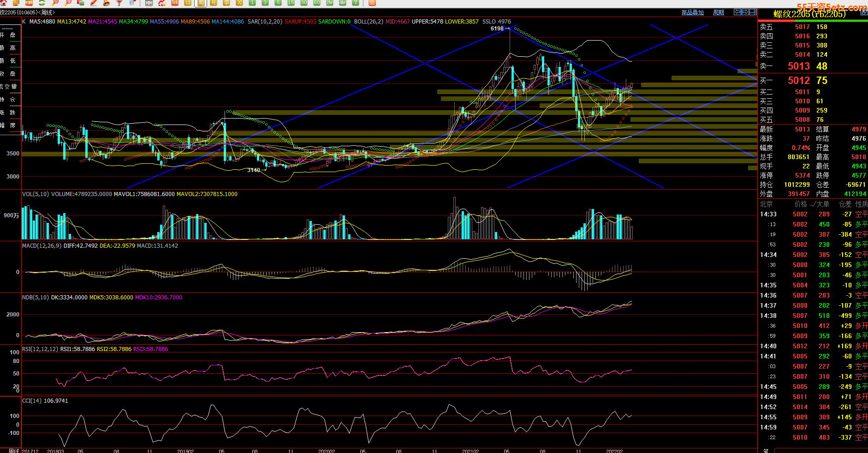Open the 周期 period dropdown link
The width and height of the screenshot is (868, 453).
tap(719, 12)
